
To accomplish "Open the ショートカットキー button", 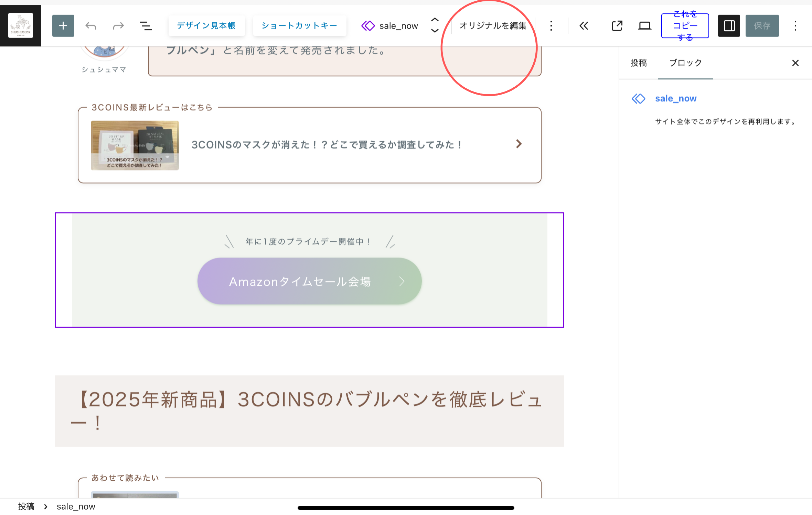I will click(x=300, y=26).
